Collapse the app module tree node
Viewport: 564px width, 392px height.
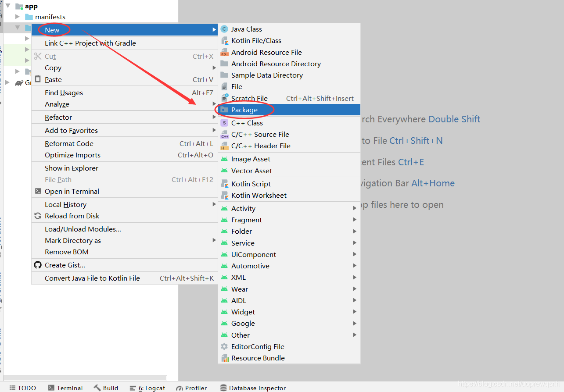click(8, 6)
